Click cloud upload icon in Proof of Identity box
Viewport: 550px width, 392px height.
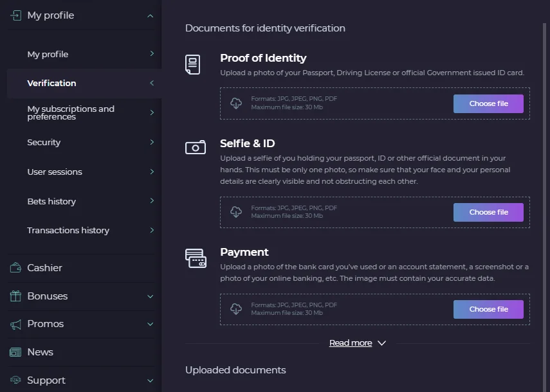236,103
